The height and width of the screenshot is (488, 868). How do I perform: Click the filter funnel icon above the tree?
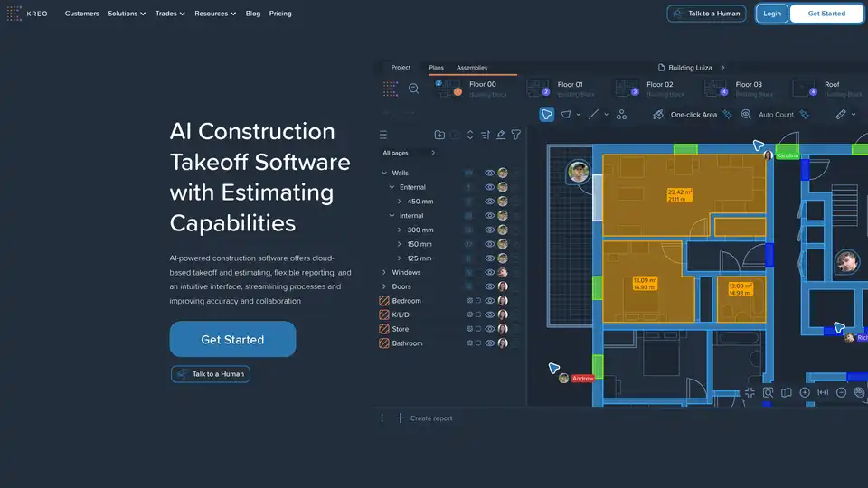coord(516,135)
